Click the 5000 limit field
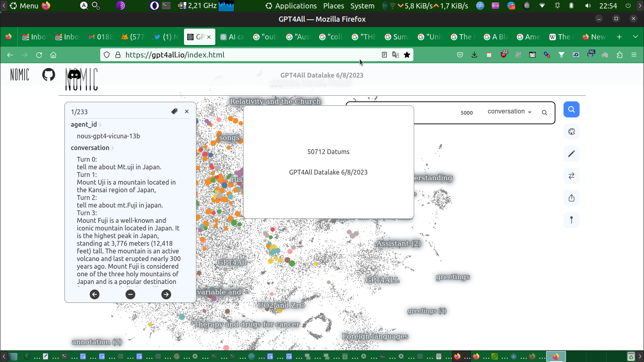The image size is (644, 362). coord(467,113)
